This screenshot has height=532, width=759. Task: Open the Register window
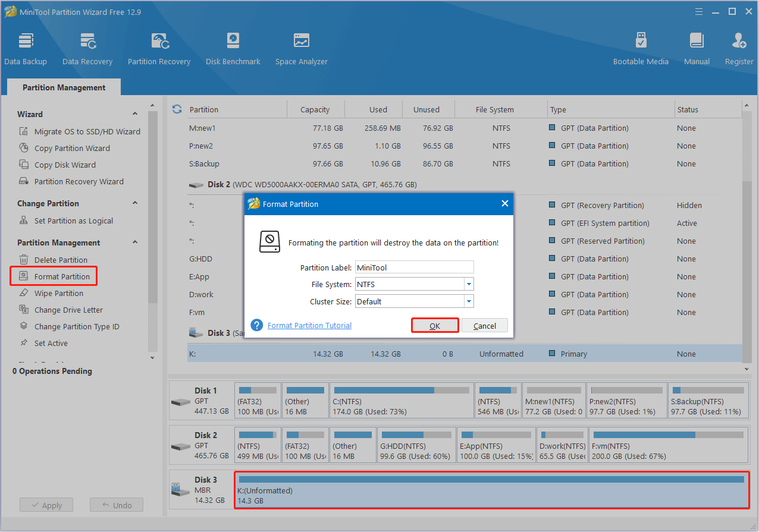(x=739, y=48)
